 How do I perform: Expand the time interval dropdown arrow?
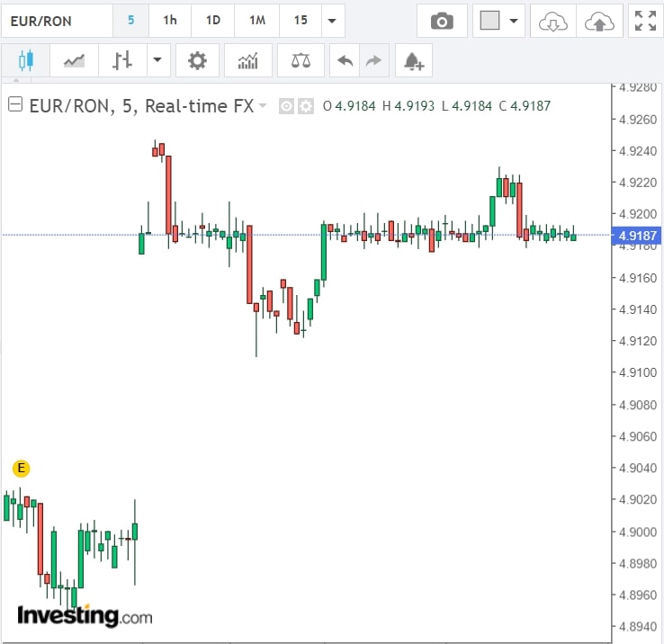click(x=332, y=21)
